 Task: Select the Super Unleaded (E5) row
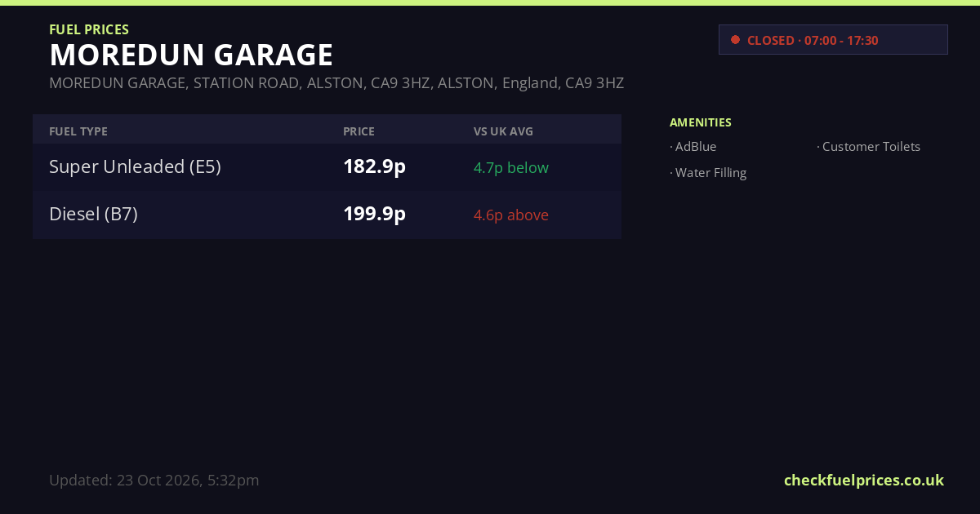click(x=327, y=167)
